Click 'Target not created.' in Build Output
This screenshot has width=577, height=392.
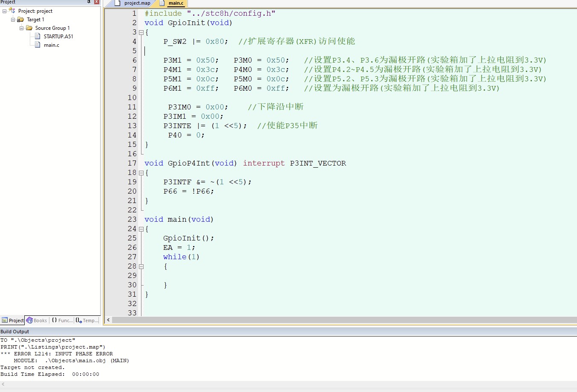[33, 368]
